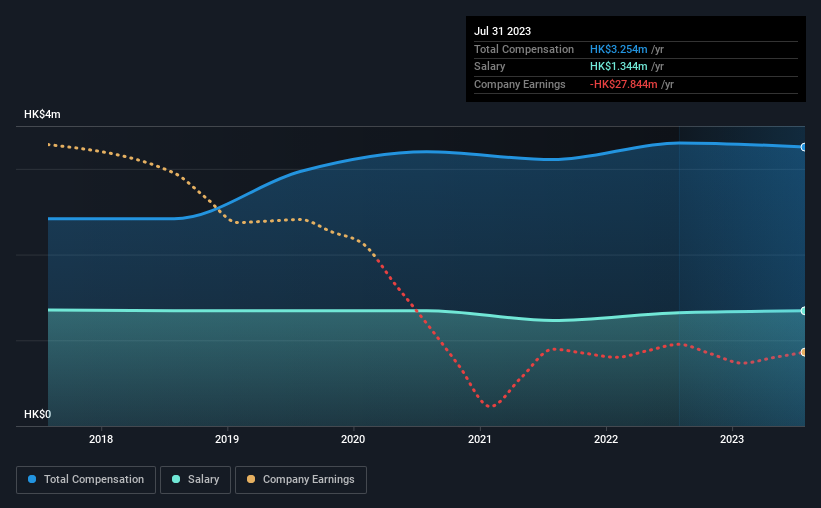Select the Company Earnings endpoint marker
The image size is (821, 508).
(x=803, y=352)
